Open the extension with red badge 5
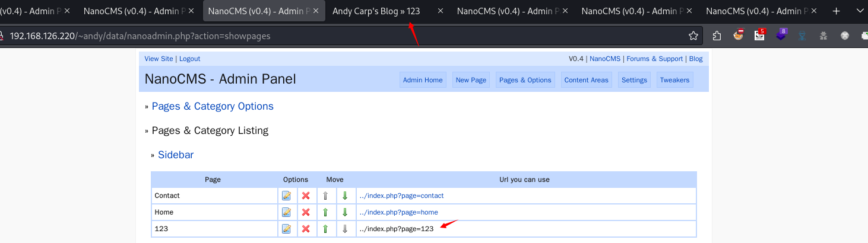Screen dimensions: 868x243 [760, 35]
